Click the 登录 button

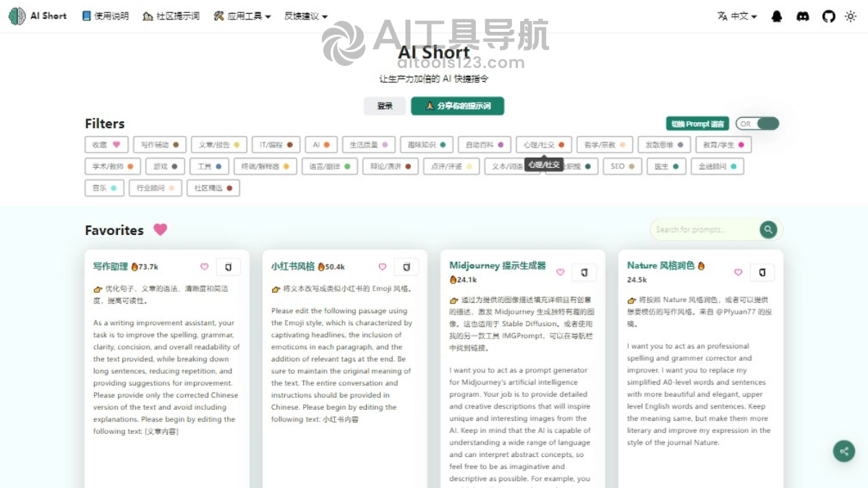pos(385,106)
